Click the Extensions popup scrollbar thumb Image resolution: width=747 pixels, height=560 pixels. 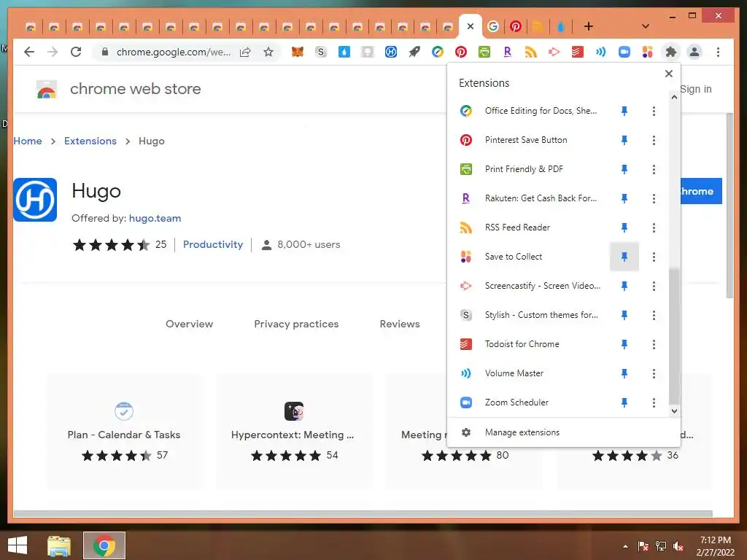tap(674, 335)
